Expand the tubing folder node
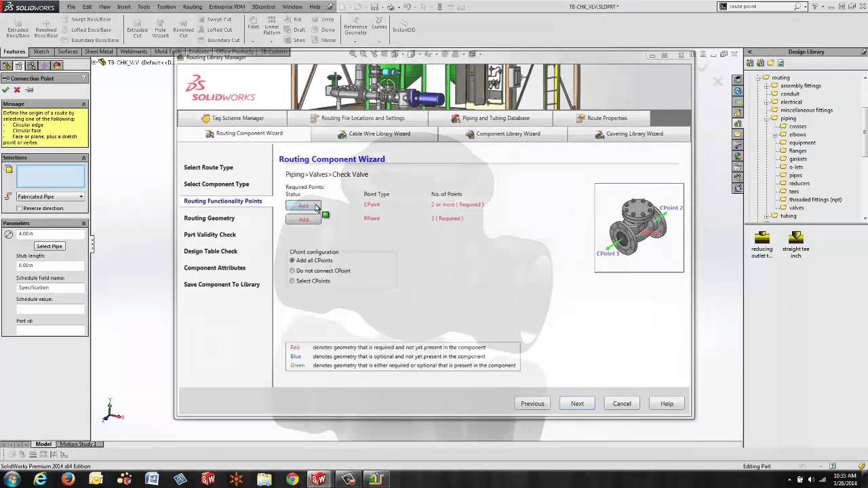868x488 pixels. [766, 216]
